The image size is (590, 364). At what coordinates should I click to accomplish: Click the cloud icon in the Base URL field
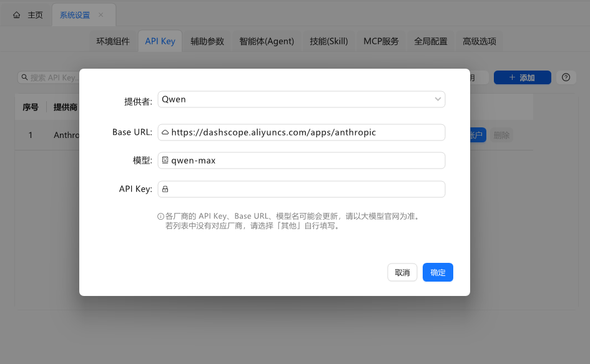click(165, 132)
